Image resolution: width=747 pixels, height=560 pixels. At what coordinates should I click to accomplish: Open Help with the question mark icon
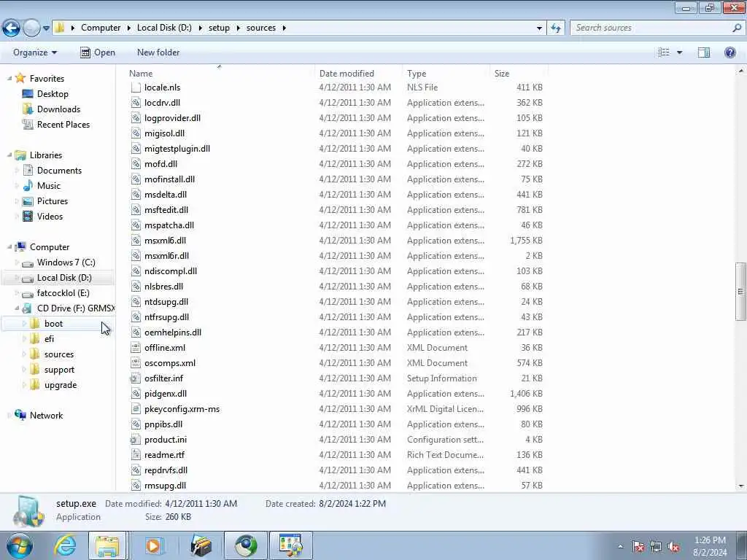click(x=729, y=52)
